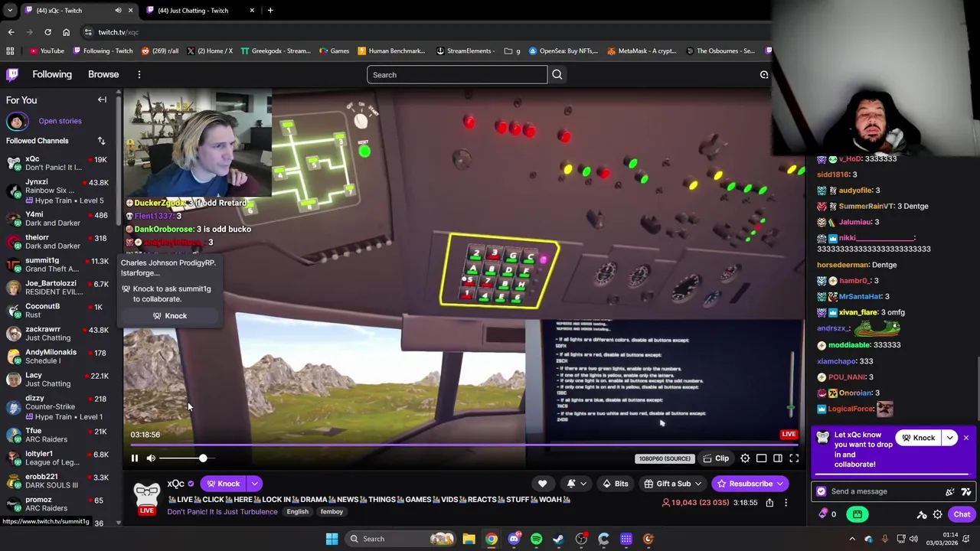Share the stream via the share icon
The image size is (980, 551).
(769, 503)
